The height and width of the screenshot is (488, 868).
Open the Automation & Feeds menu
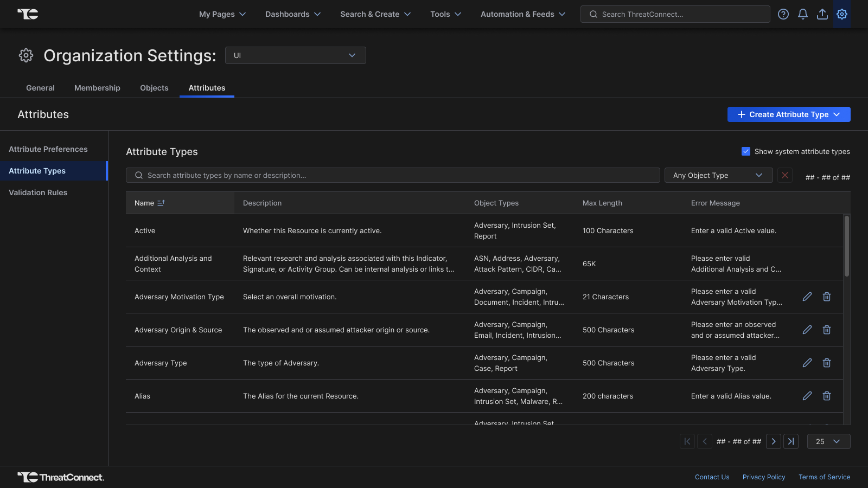pos(522,14)
